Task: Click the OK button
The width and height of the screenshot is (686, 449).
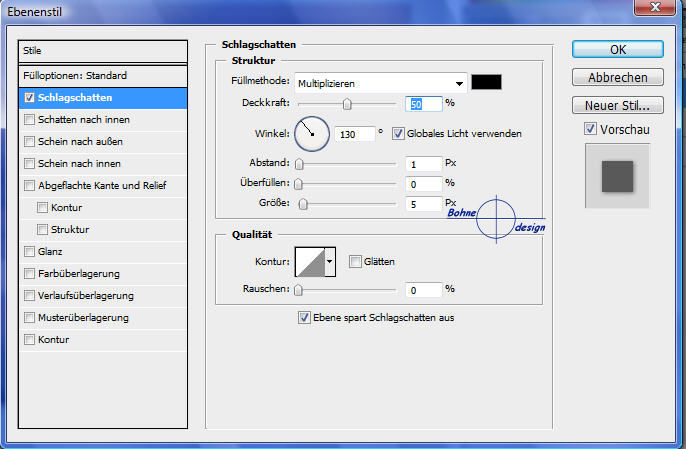Action: pyautogui.click(x=617, y=50)
